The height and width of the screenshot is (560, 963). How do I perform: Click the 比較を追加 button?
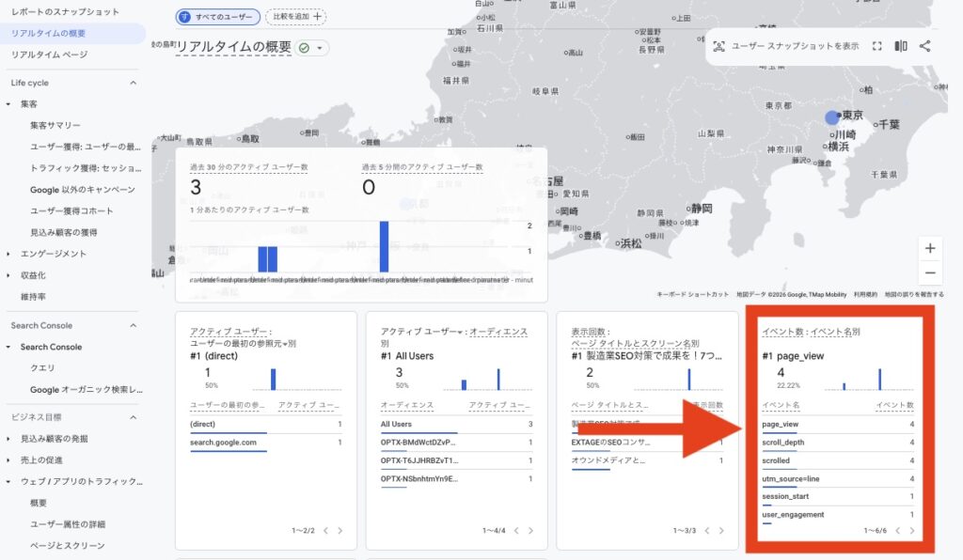click(295, 16)
